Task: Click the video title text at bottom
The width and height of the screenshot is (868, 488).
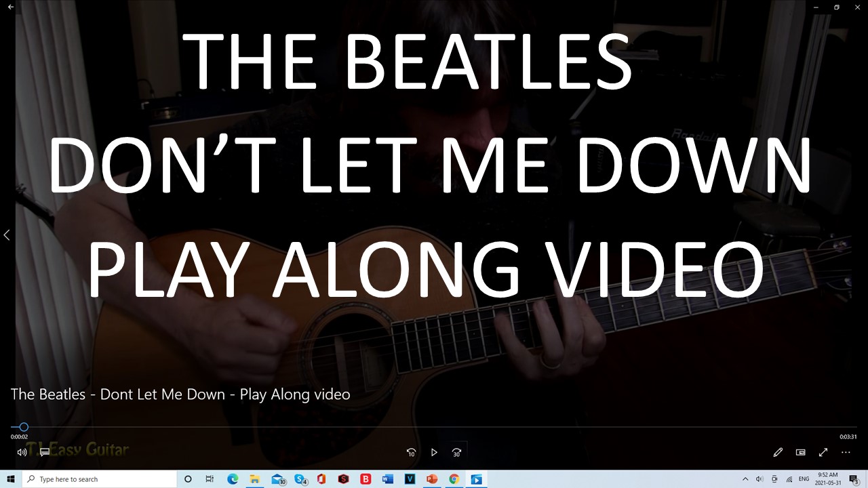Action: click(180, 394)
